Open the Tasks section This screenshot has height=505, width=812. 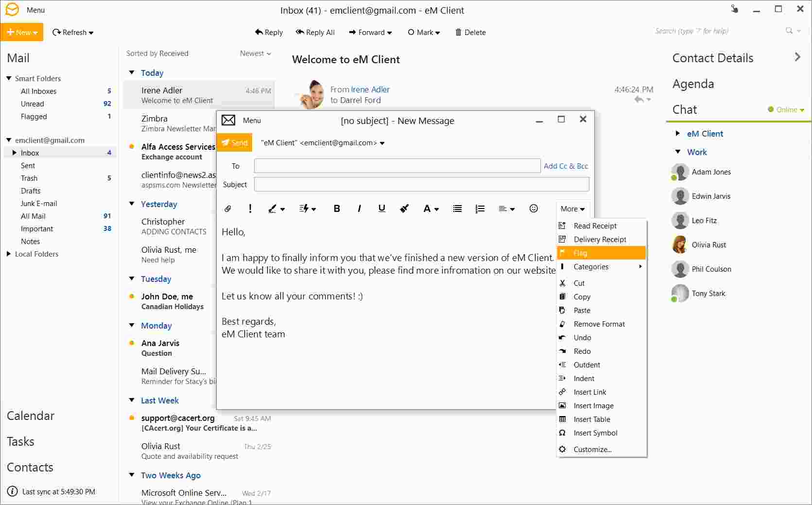[20, 441]
